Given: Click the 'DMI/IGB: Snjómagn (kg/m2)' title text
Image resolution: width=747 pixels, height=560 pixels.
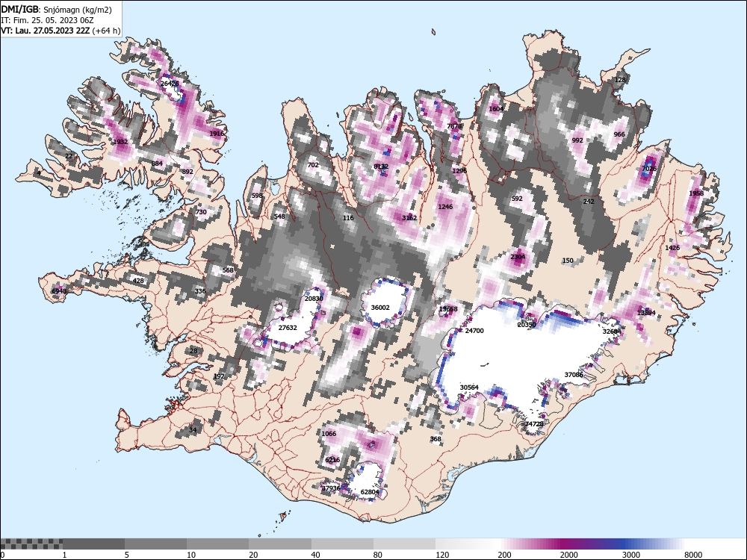Looking at the screenshot, I should [x=56, y=10].
